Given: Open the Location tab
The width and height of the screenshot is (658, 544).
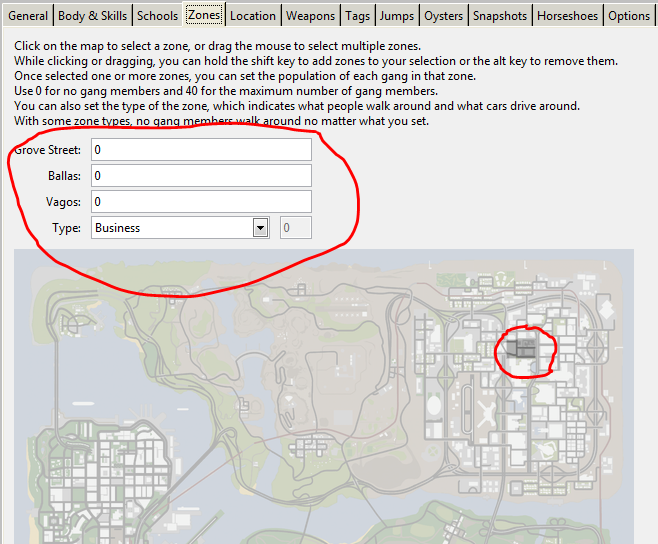Looking at the screenshot, I should (x=253, y=16).
